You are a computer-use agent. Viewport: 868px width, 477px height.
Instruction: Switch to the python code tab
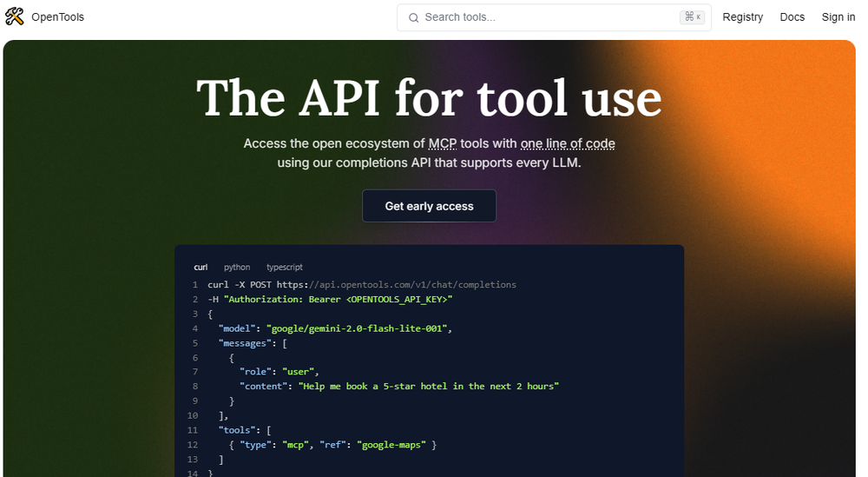(237, 267)
